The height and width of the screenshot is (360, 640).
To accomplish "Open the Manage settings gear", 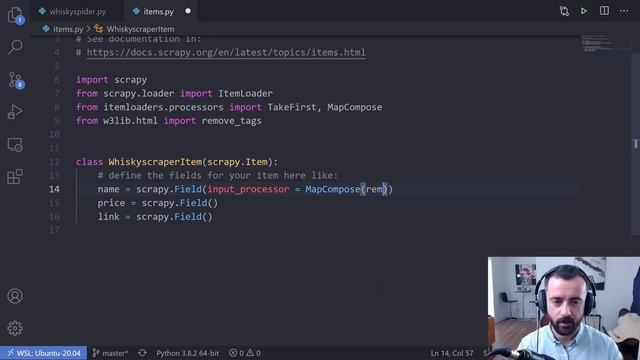I will point(15,328).
